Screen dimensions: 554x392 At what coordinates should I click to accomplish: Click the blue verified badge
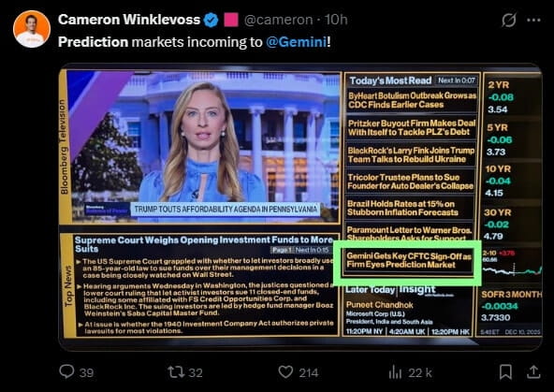click(x=211, y=20)
